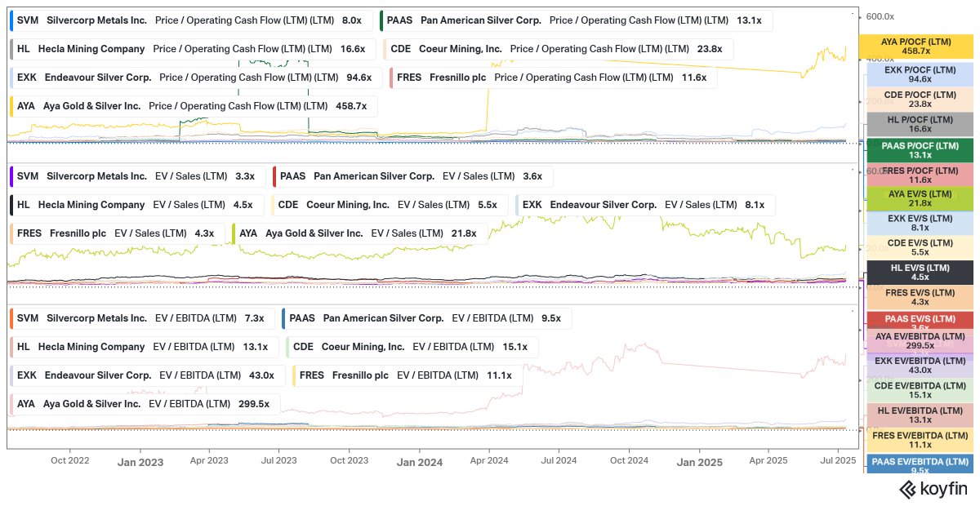Select HL Hecla Price / Operating Cash Flow legend

[193, 49]
